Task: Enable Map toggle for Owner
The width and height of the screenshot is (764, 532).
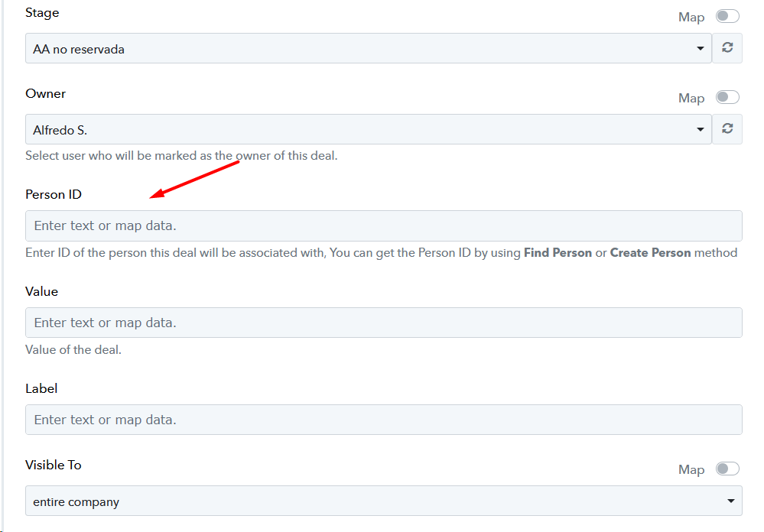Action: pos(727,97)
